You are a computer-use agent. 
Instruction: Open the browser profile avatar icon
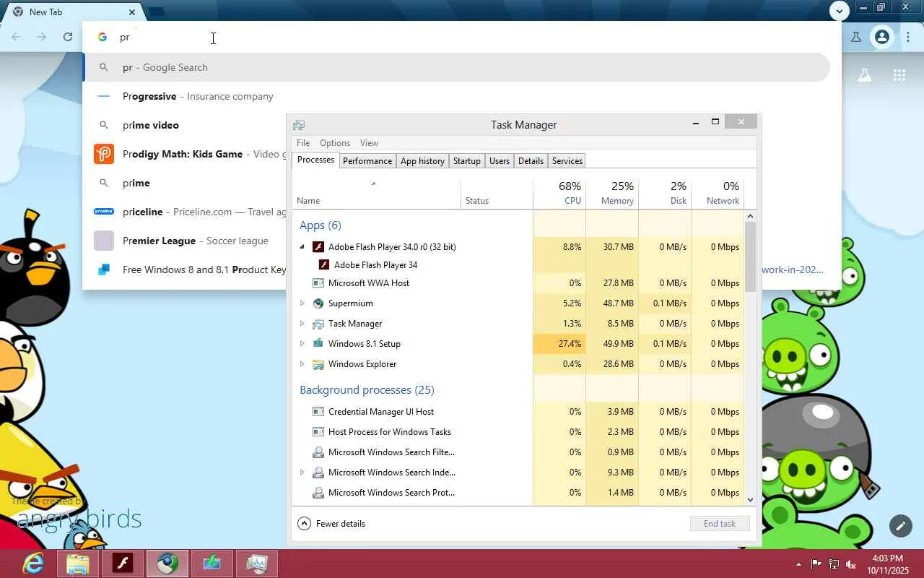pos(882,37)
